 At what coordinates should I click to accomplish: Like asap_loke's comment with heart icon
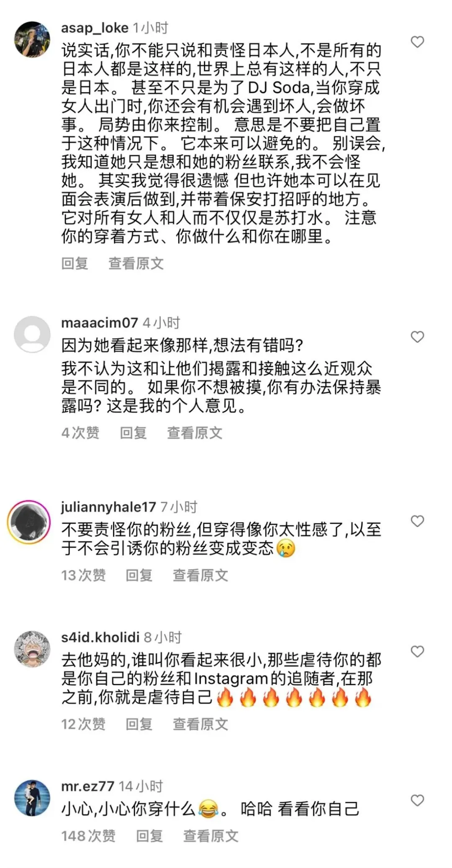417,42
